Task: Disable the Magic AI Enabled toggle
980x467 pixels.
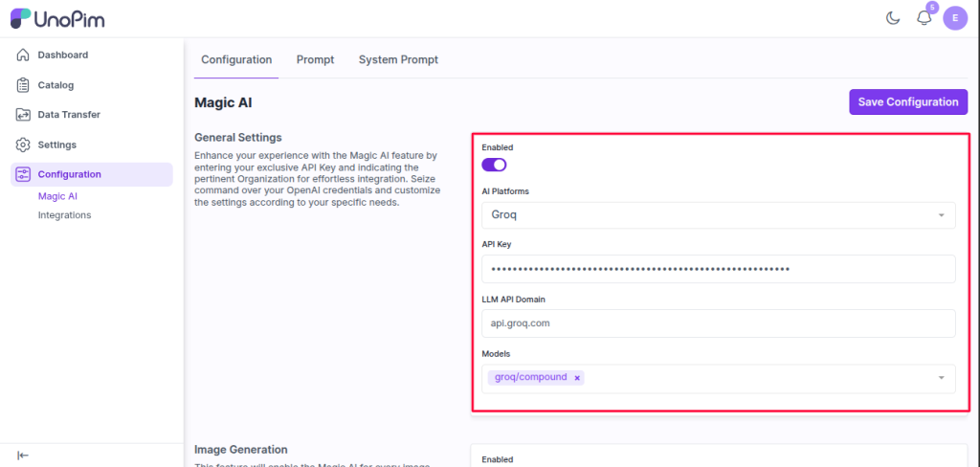Action: click(x=494, y=165)
